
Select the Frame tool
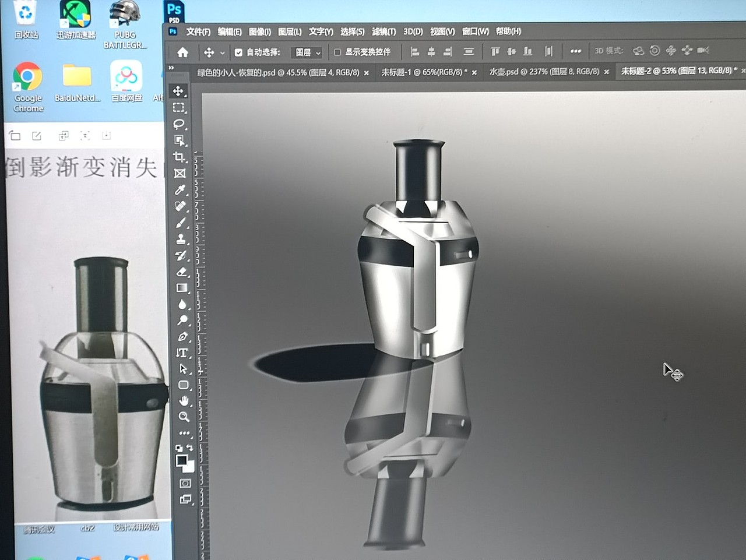[180, 173]
